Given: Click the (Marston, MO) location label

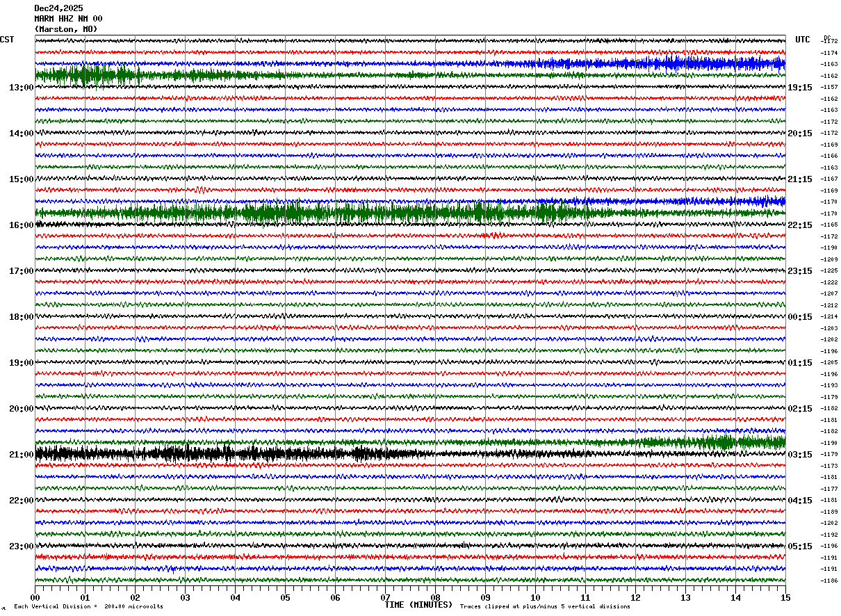Looking at the screenshot, I should coord(66,29).
